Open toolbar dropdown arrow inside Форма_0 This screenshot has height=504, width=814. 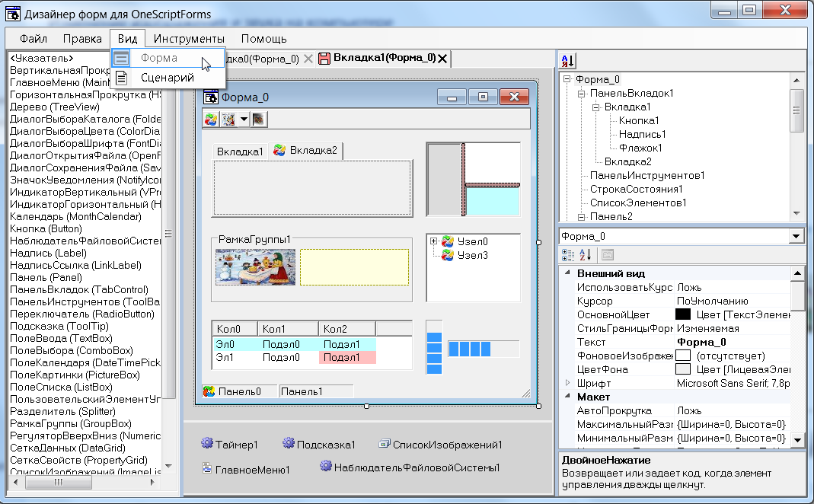(x=244, y=119)
